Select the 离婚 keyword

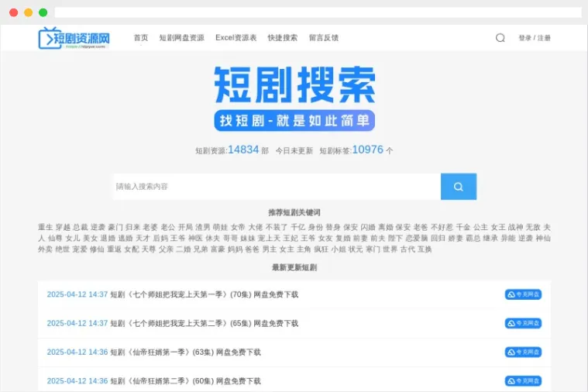(x=386, y=227)
